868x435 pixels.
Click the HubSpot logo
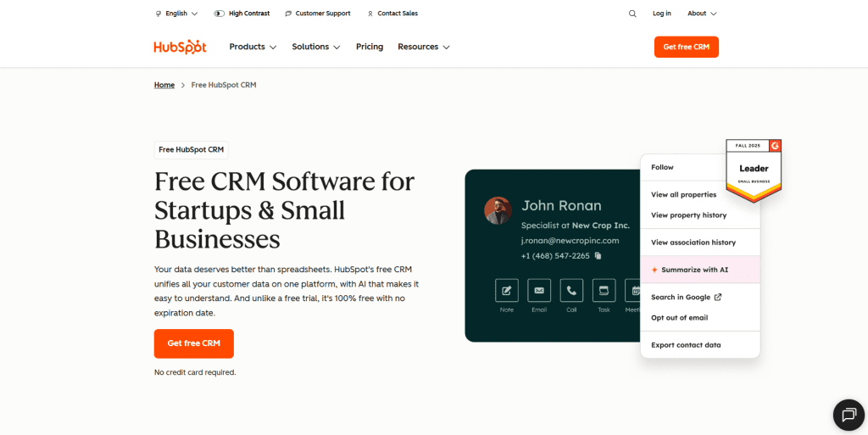[x=180, y=47]
